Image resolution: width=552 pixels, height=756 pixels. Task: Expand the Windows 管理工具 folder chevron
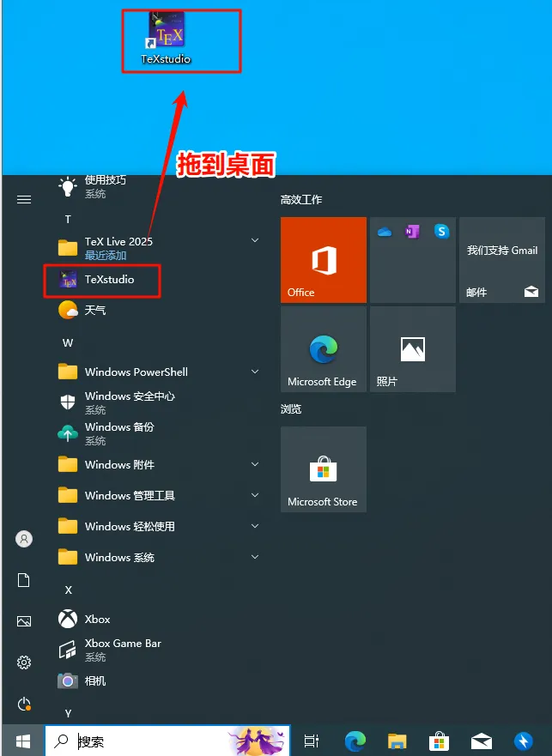[x=255, y=494]
